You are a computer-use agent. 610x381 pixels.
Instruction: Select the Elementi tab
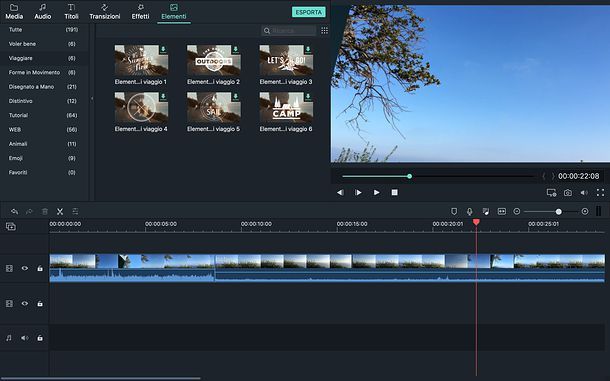pyautogui.click(x=174, y=12)
